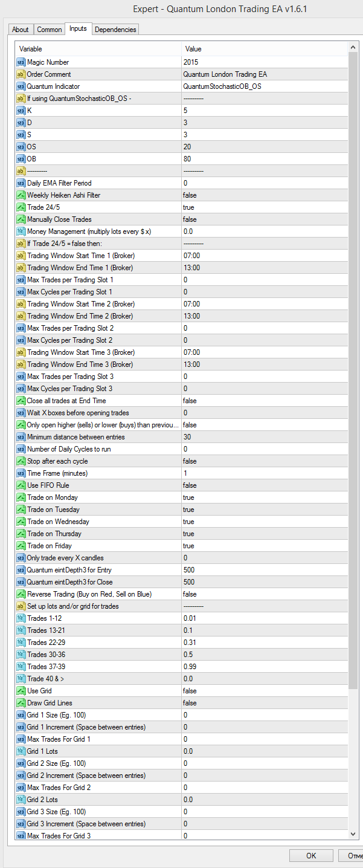Click the integer icon beside Max Trades per Trading Slot 1
Screen dimensions: 363x868
21,280
